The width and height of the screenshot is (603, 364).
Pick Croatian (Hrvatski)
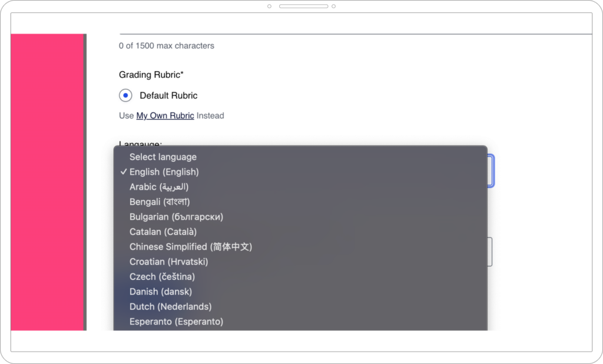tap(167, 262)
